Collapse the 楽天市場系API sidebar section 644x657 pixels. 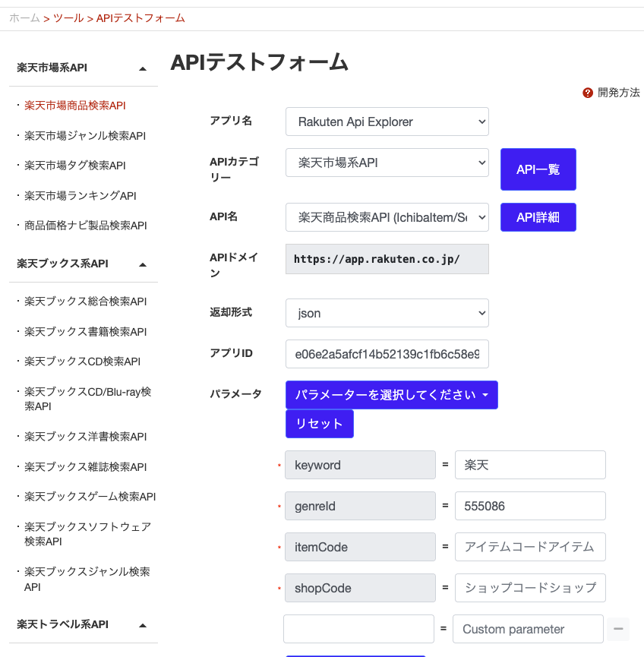[143, 68]
